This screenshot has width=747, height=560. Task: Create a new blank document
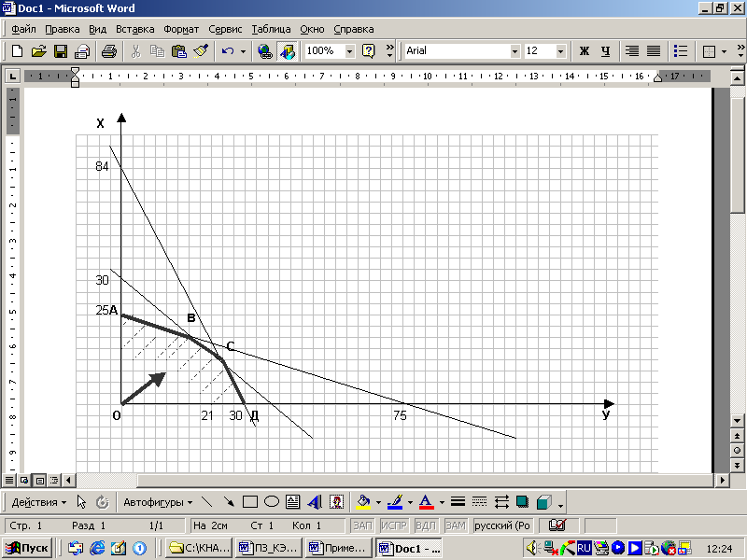(x=17, y=51)
